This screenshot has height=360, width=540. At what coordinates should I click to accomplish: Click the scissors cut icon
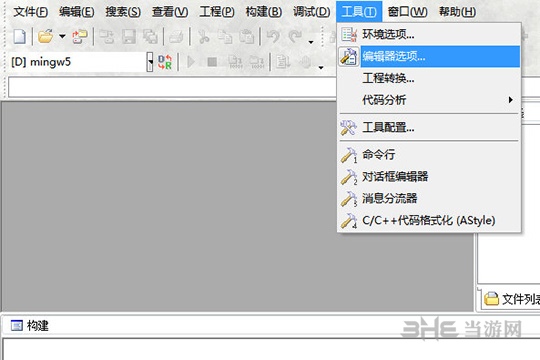(204, 37)
